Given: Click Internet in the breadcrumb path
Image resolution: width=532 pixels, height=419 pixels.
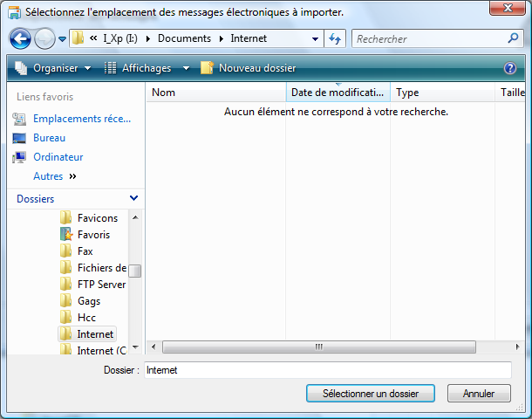Looking at the screenshot, I should click(x=249, y=38).
